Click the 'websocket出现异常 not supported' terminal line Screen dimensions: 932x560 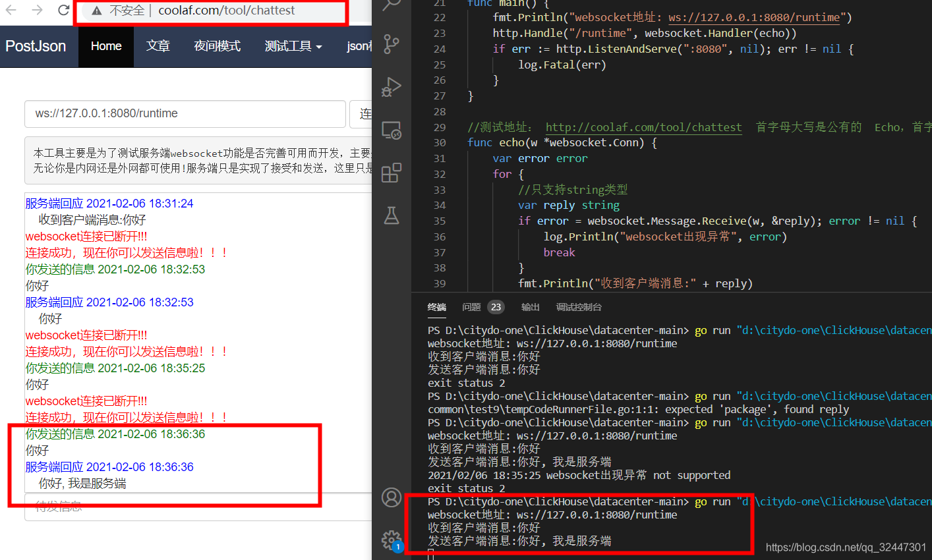(579, 475)
